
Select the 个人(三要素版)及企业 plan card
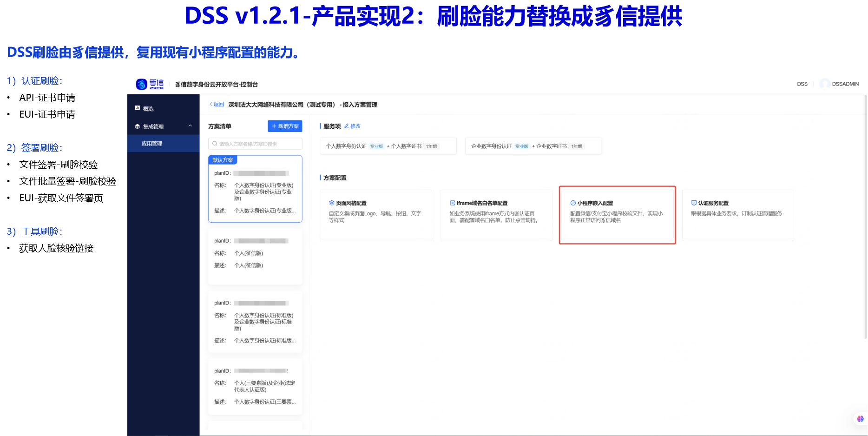click(x=255, y=386)
